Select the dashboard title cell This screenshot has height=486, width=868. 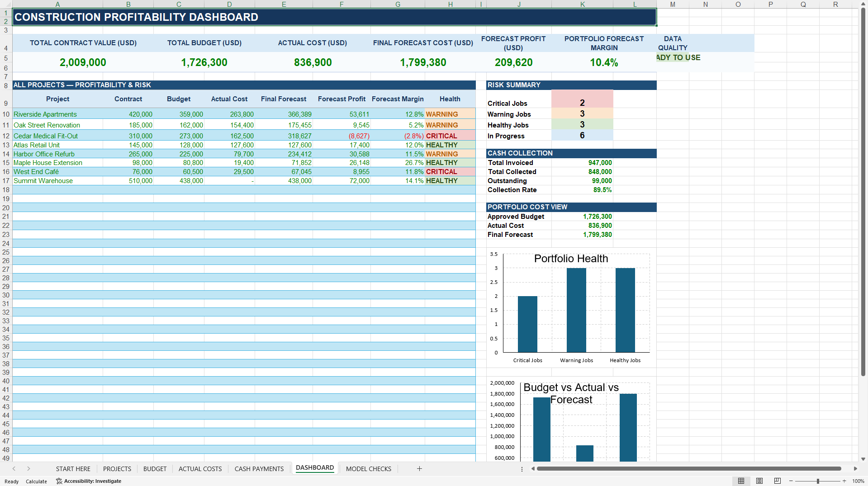334,17
